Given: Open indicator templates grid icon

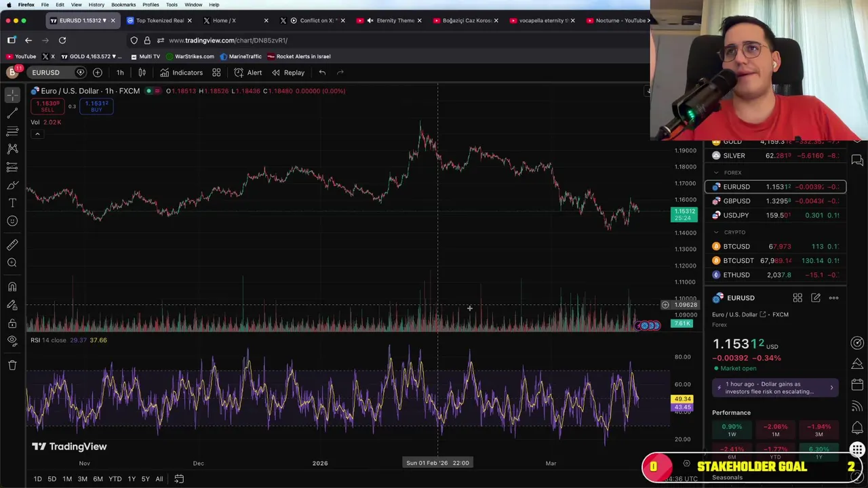Looking at the screenshot, I should [216, 73].
